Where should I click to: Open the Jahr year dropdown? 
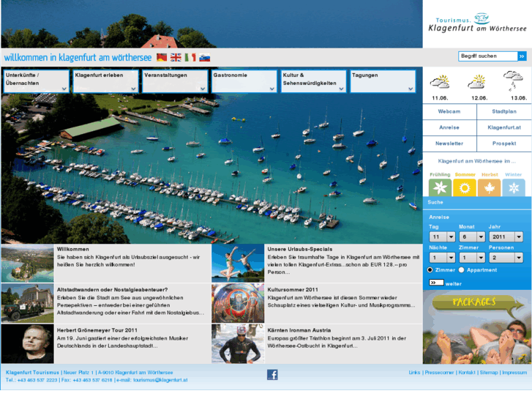[x=506, y=236]
